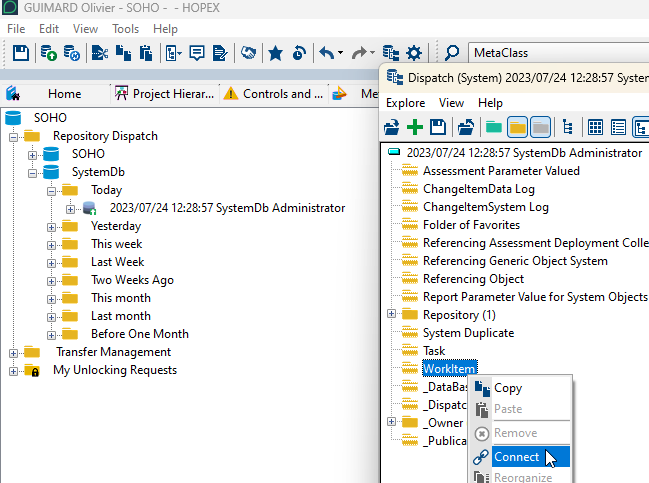Switch to the Home tab

pos(64,94)
